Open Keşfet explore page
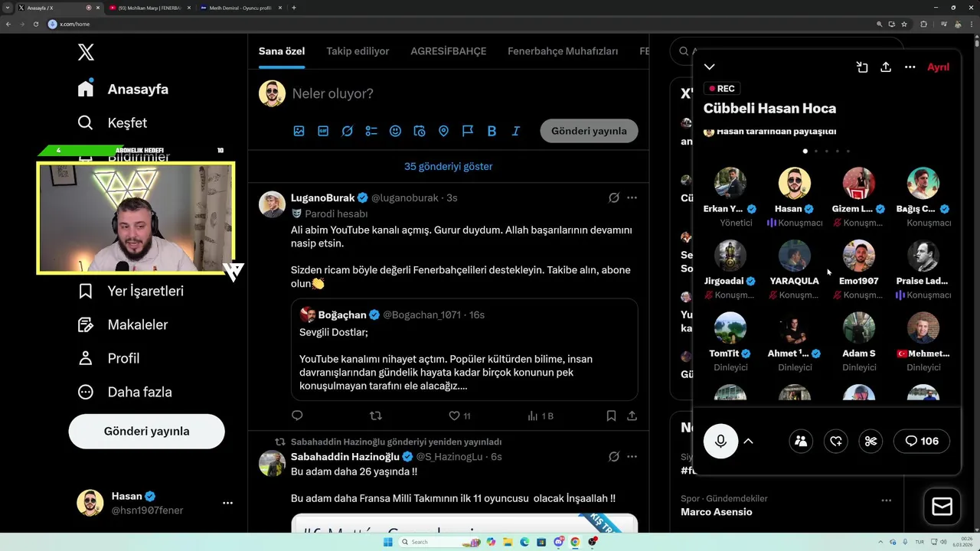The image size is (980, 551). (112, 122)
